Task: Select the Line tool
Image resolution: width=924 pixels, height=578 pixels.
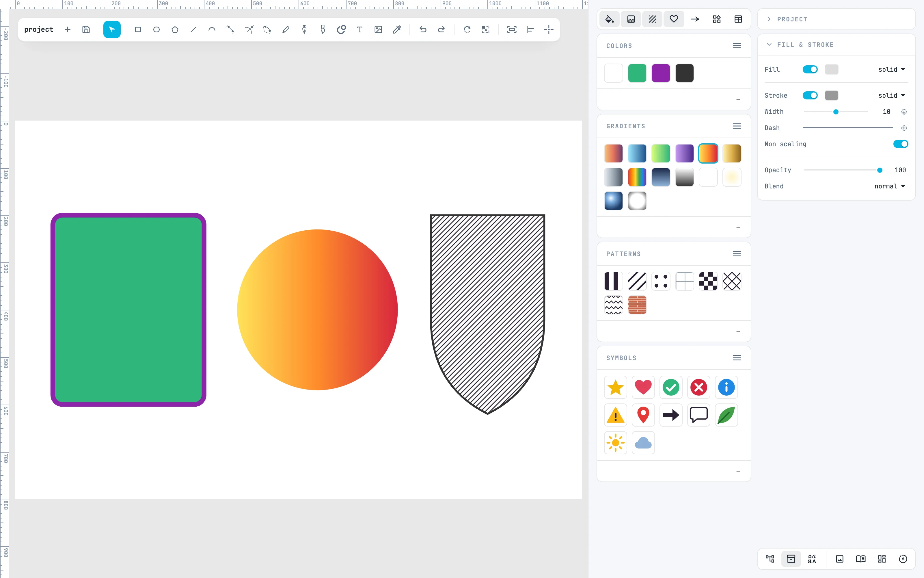Action: pos(193,29)
